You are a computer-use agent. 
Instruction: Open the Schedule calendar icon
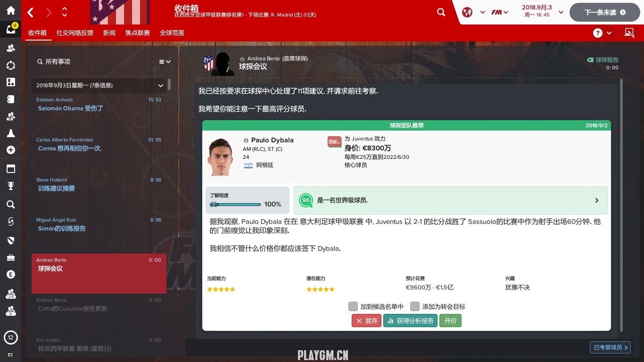10,169
